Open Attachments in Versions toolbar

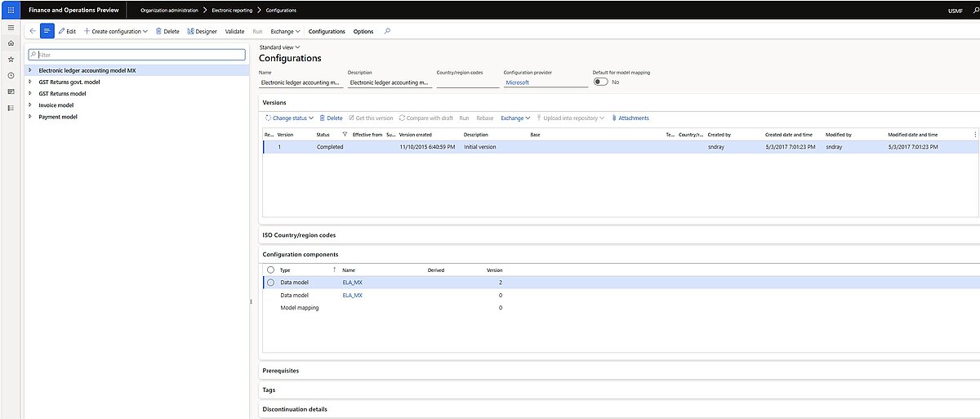[x=630, y=118]
